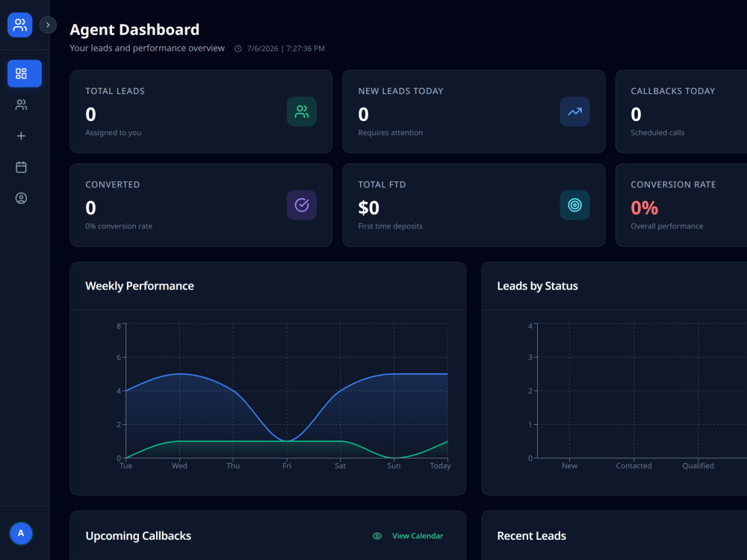This screenshot has height=560, width=747.
Task: Click the app logo icon in sidebar
Action: 20,25
